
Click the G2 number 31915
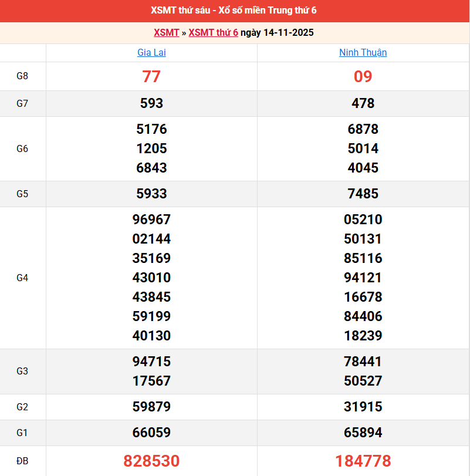363,407
